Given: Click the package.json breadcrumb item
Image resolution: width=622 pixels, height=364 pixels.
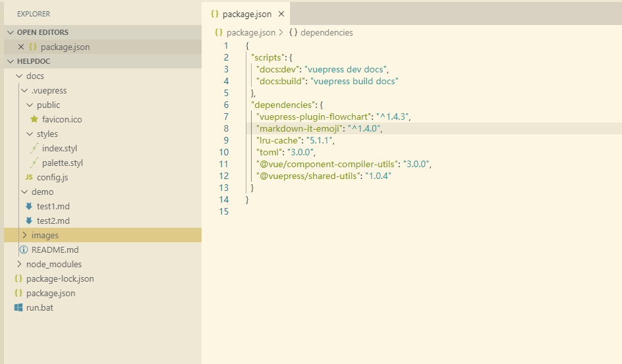Looking at the screenshot, I should [x=250, y=32].
